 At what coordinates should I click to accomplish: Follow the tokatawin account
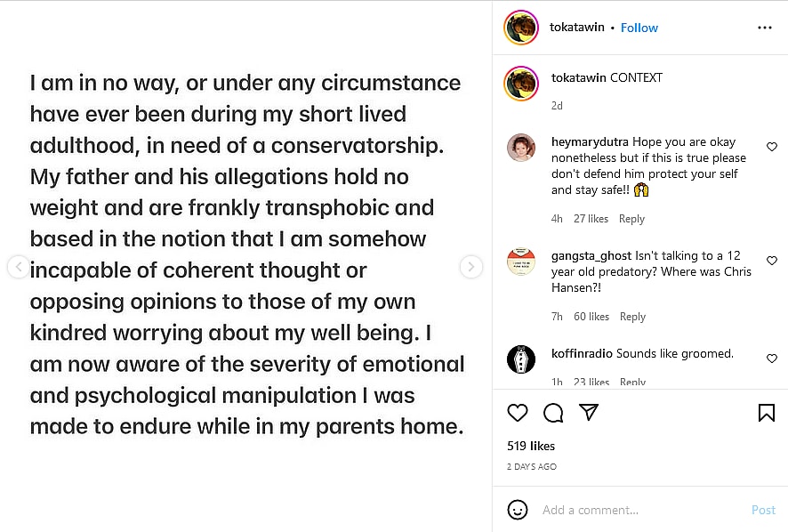(x=639, y=28)
